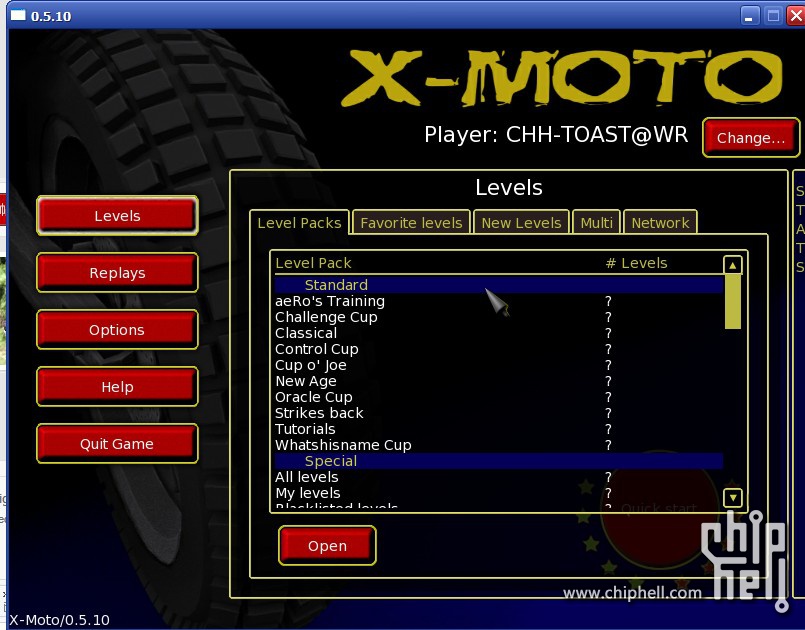Select the scrollbar thumb in level pack list
The image size is (805, 630).
click(733, 301)
